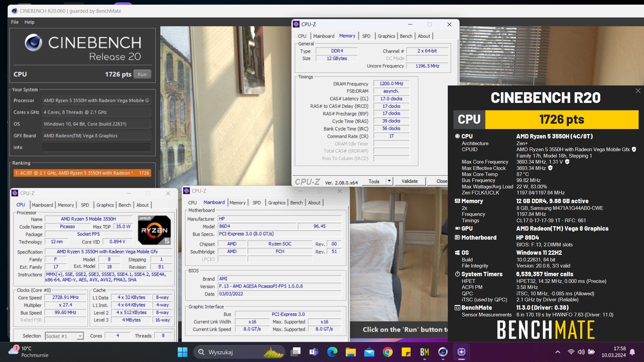Open CPU tab in Memory CPU-Z window
Viewport: 644px width, 362px height.
302,36
